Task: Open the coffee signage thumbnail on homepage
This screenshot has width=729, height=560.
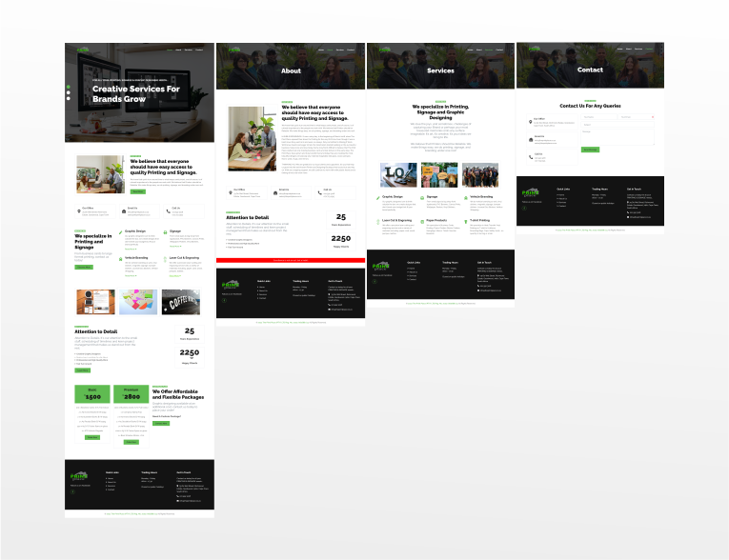Action: [x=181, y=302]
